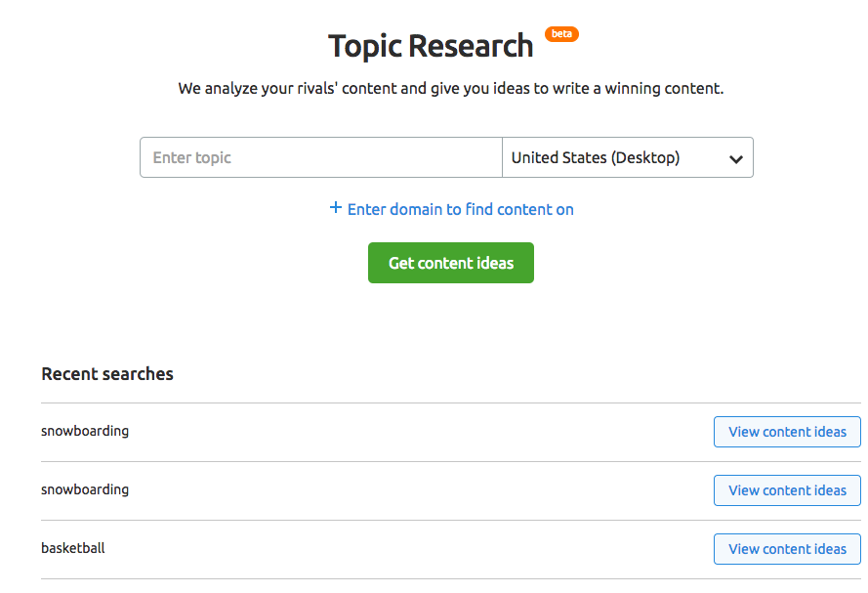Click the divider line under Recent searches heading
Viewport: 868px width, 593px height.
451,403
